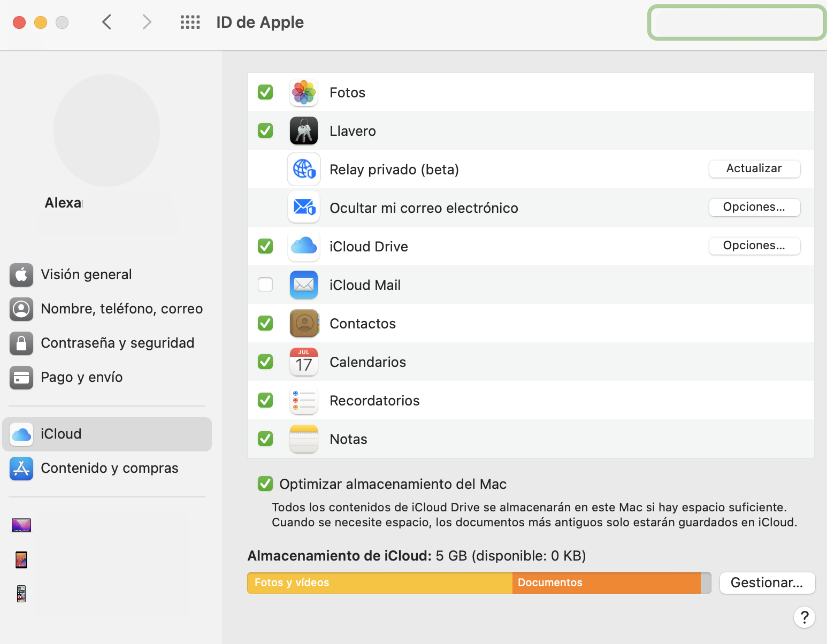
Task: Open Pago y envío section
Action: click(107, 378)
